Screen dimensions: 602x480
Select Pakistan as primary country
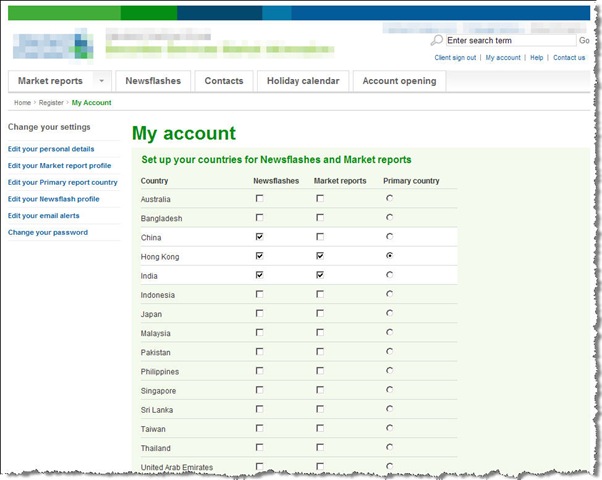tap(390, 351)
